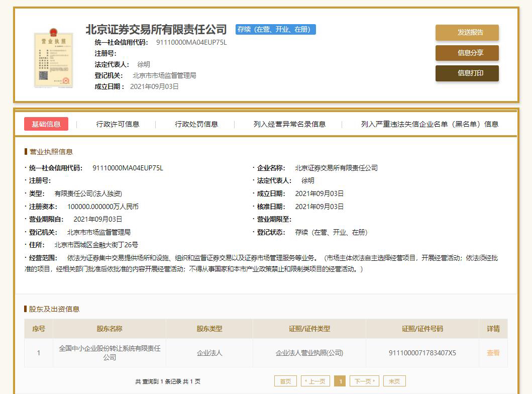Advance to the next page with 下一页
This screenshot has height=394, width=532.
364,381
